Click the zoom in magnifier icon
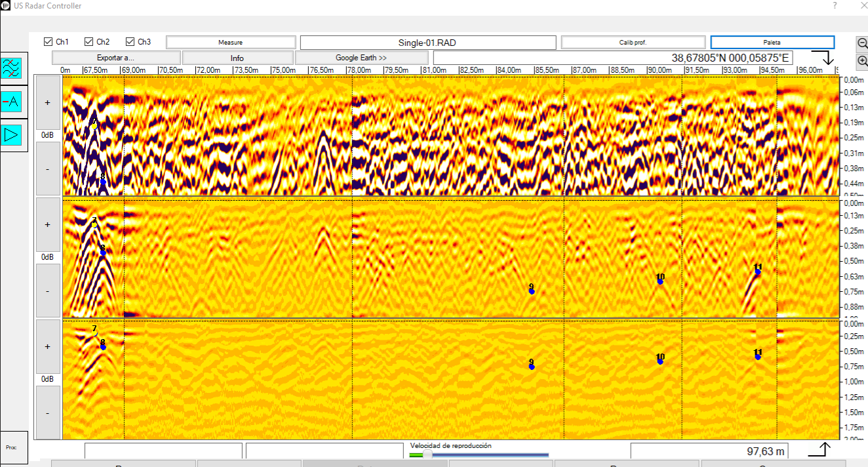Screen dimensions: 868x467 coord(862,60)
